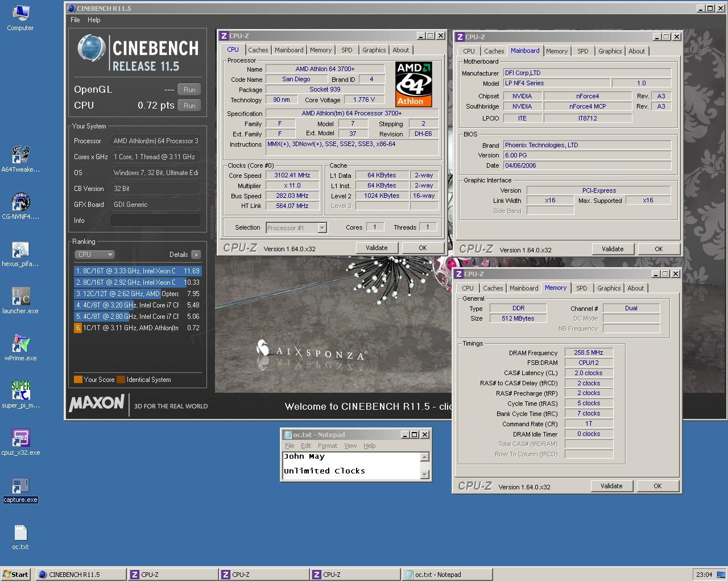This screenshot has height=582, width=728.
Task: Open the super_pi_mod desktop icon
Action: (20, 395)
